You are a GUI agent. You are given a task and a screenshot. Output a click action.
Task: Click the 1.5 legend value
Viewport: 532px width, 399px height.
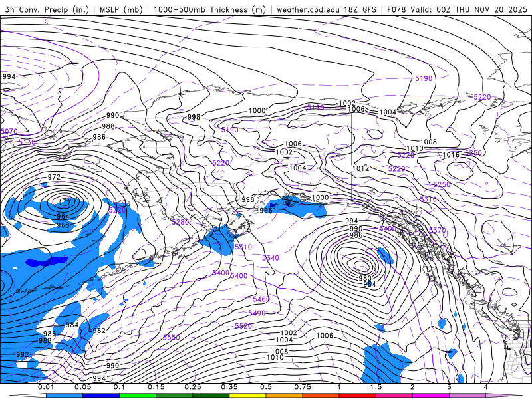[x=376, y=387]
